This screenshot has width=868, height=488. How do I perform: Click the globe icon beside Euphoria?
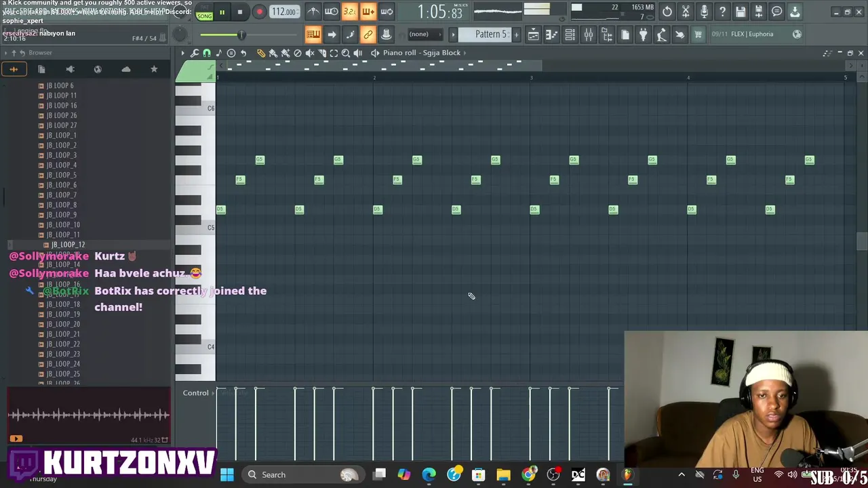pyautogui.click(x=797, y=35)
